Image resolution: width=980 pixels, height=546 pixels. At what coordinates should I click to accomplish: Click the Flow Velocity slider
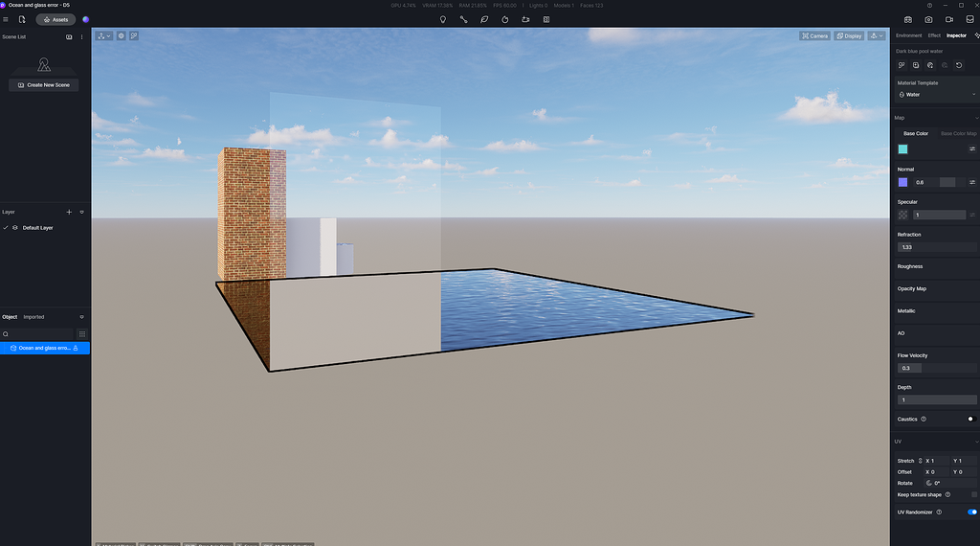936,368
